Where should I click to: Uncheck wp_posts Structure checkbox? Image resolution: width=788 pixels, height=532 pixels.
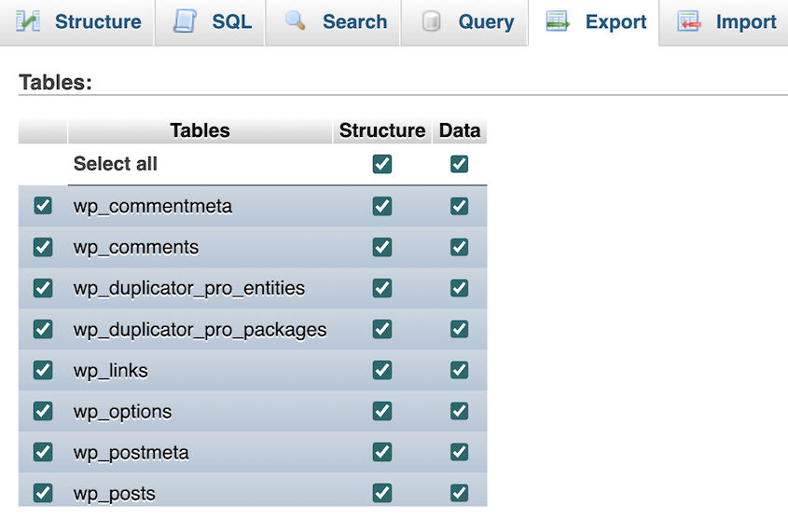(x=382, y=493)
